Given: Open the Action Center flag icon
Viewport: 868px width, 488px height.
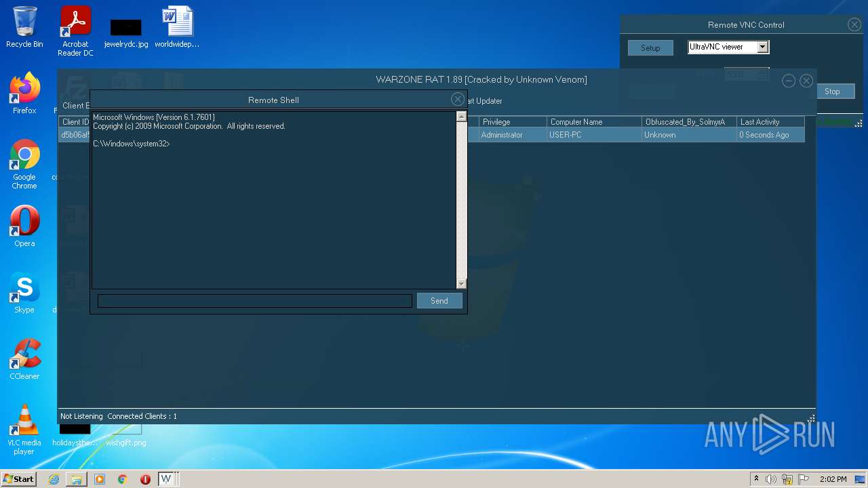Looking at the screenshot, I should (804, 479).
